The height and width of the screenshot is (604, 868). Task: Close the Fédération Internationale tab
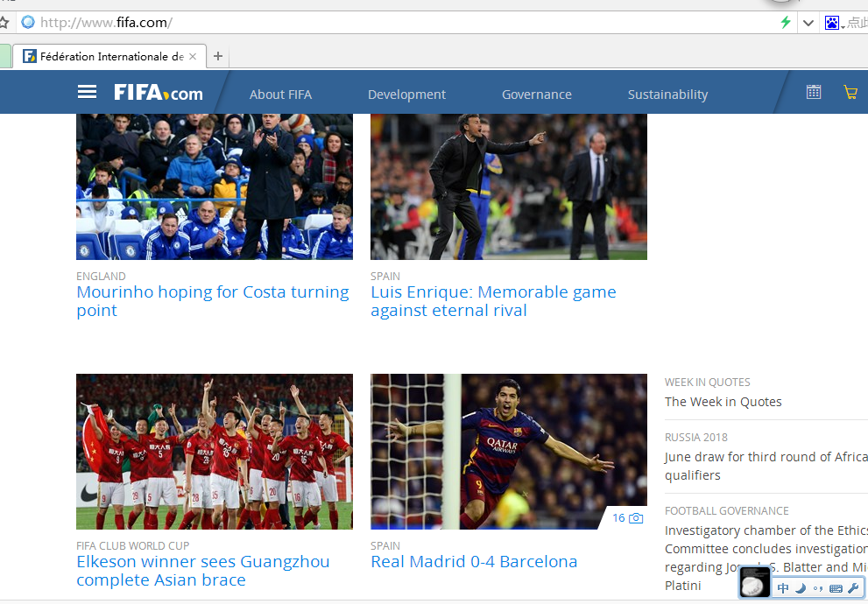click(x=193, y=56)
